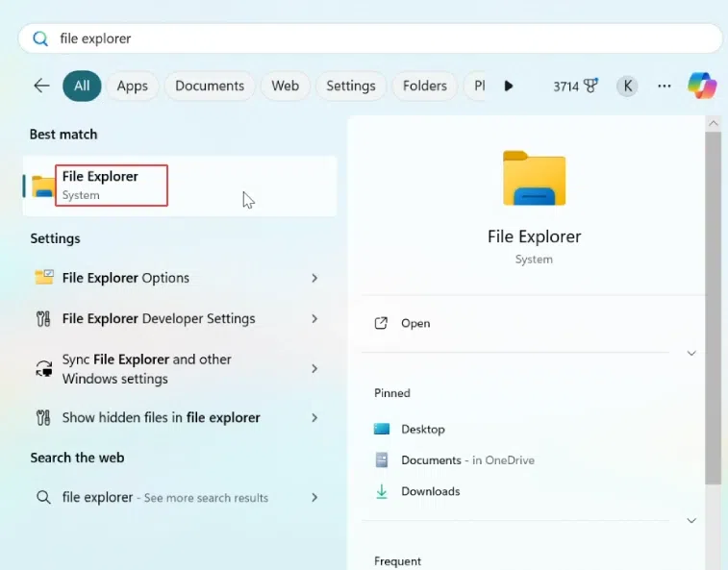Screen dimensions: 728x570
Task: Click the preview pane vertical scrollbar thumb
Action: pos(714,309)
